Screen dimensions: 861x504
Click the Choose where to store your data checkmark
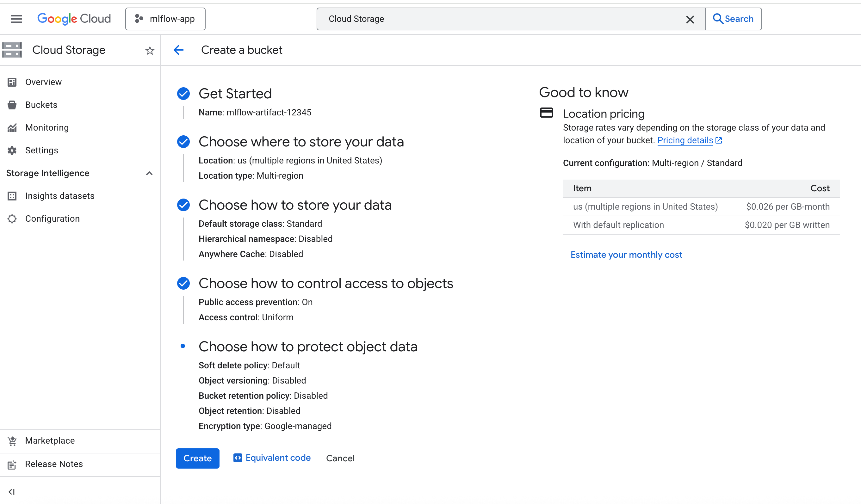click(x=183, y=142)
